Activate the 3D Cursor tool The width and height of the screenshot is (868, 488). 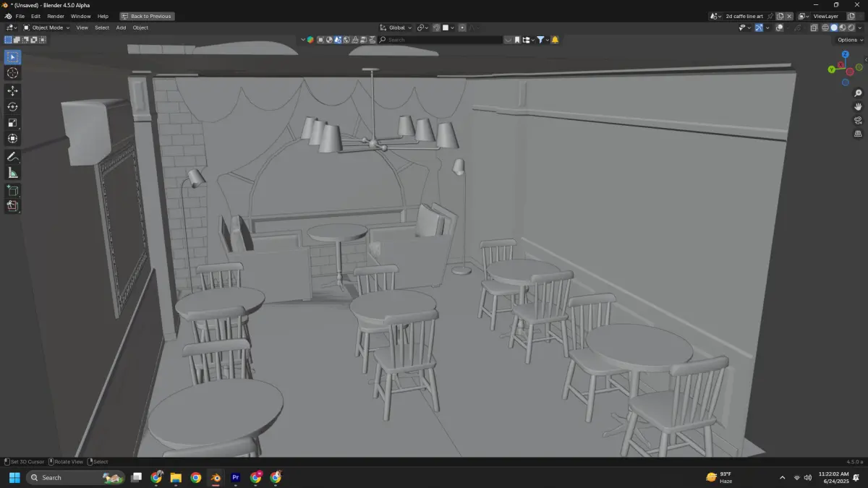coord(12,73)
